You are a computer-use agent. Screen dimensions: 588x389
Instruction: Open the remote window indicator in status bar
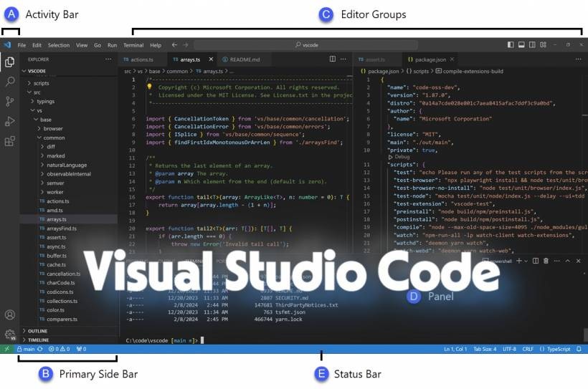[x=6, y=349]
